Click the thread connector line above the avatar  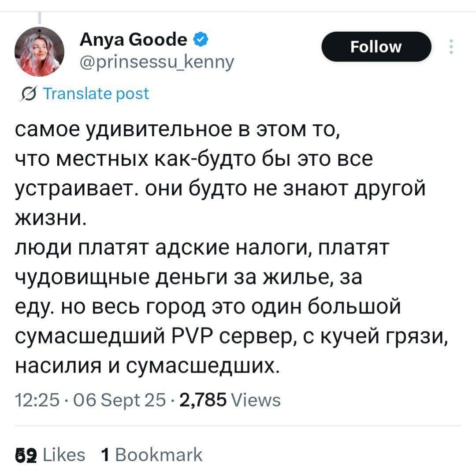coord(39,17)
